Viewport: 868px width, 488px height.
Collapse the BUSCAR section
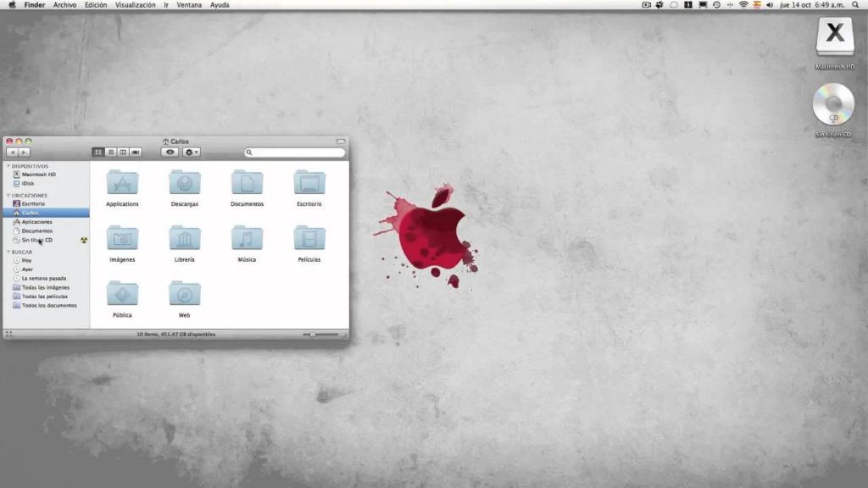pyautogui.click(x=8, y=252)
